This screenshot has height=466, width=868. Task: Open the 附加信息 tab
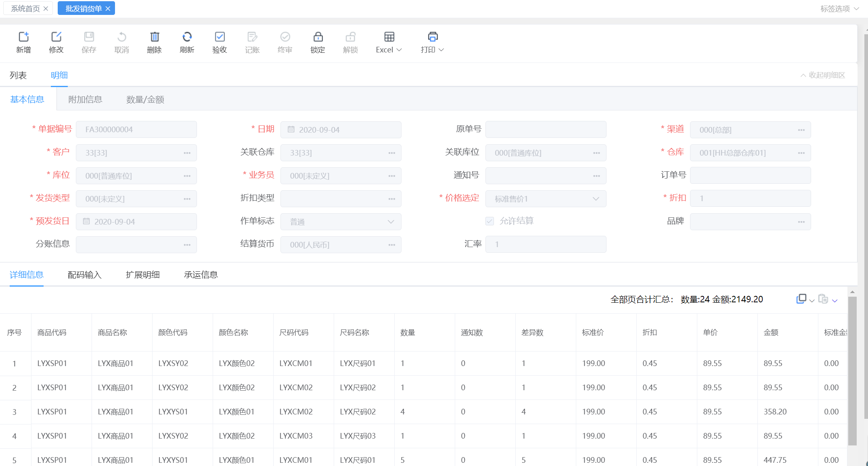click(85, 99)
